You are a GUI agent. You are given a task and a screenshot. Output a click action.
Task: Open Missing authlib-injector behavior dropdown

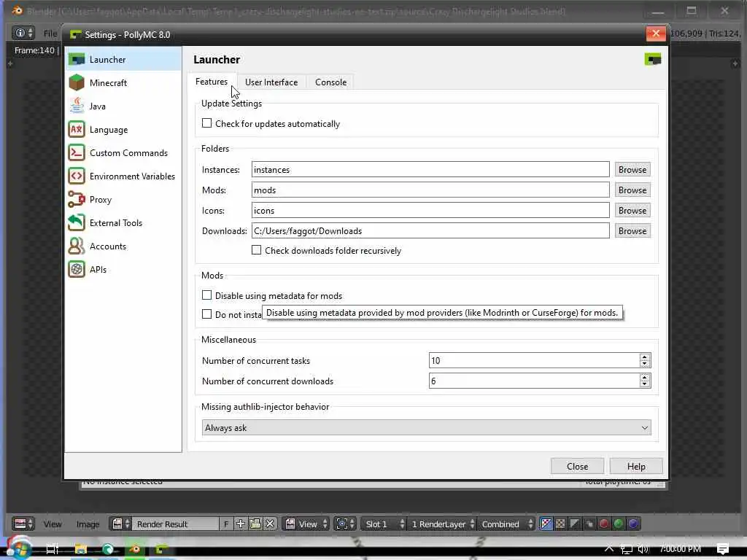click(426, 427)
